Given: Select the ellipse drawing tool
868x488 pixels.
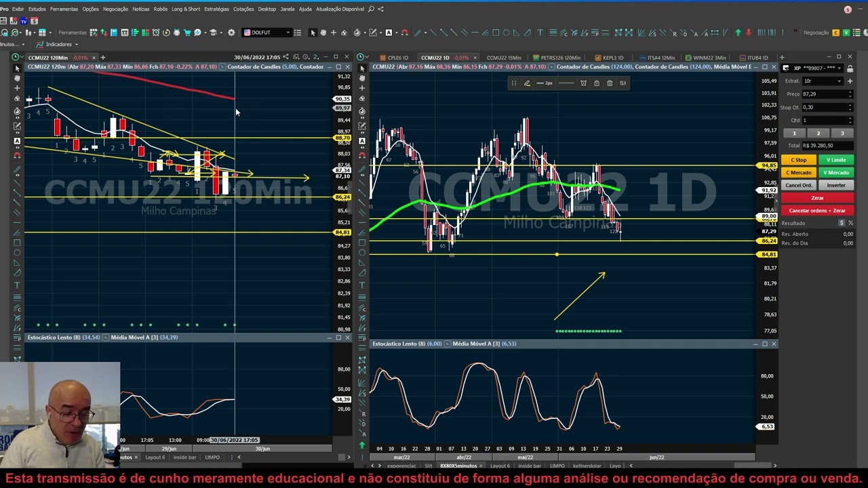Looking at the screenshot, I should pyautogui.click(x=506, y=33).
